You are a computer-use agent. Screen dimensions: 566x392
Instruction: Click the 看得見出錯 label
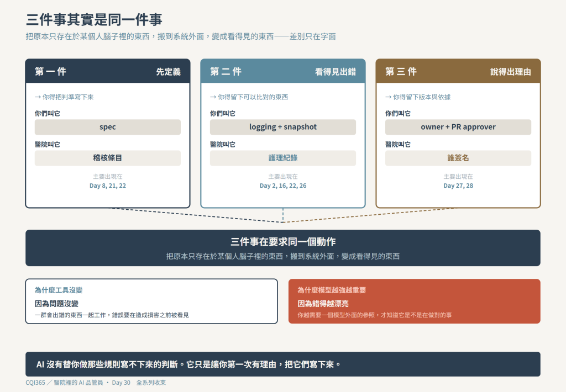336,72
